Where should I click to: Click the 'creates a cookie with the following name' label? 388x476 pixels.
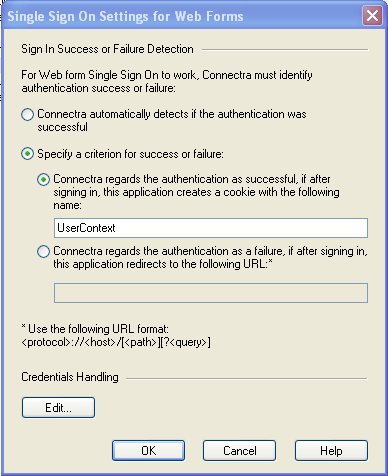(196, 192)
